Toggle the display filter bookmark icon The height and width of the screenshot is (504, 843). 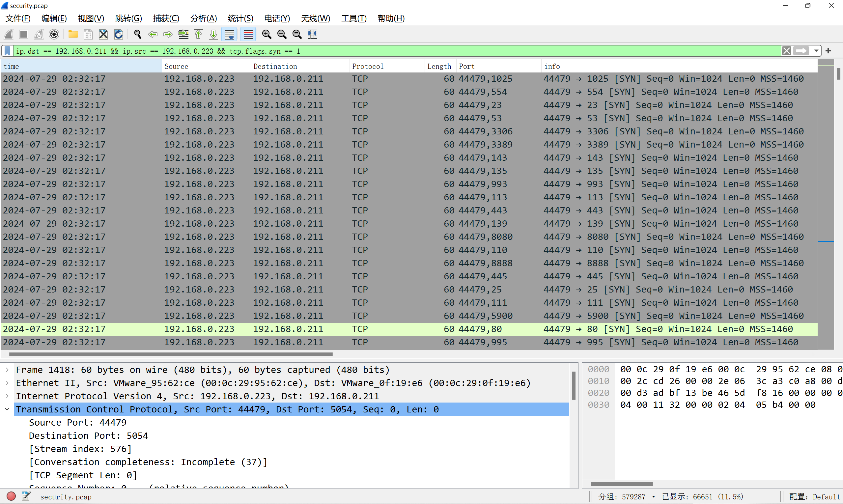coord(8,51)
